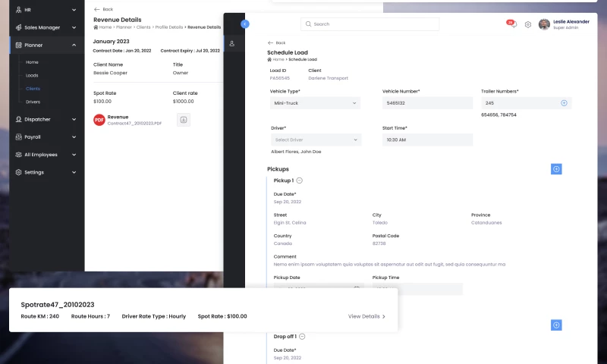Click the user icon in dark sidebar
The height and width of the screenshot is (364, 607).
click(x=232, y=43)
